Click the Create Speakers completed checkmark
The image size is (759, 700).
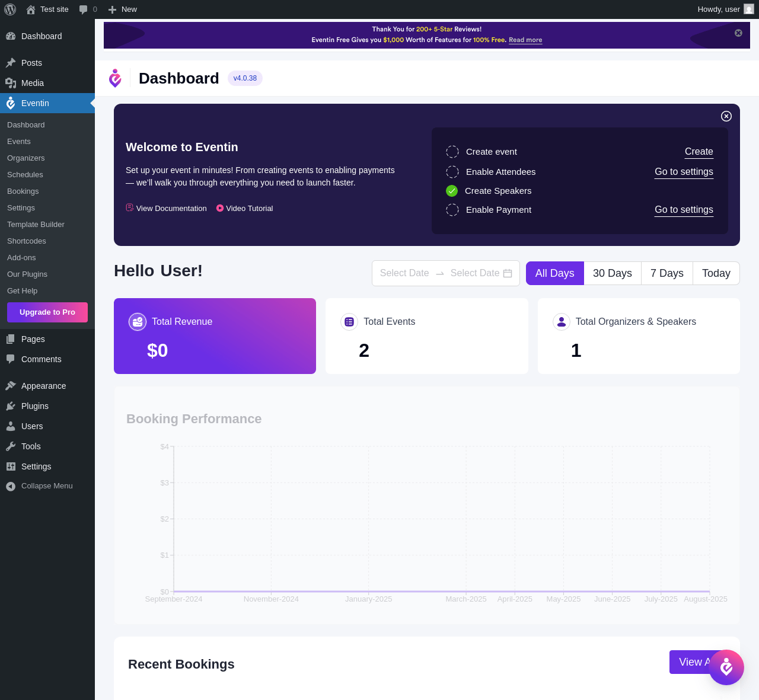(x=452, y=191)
